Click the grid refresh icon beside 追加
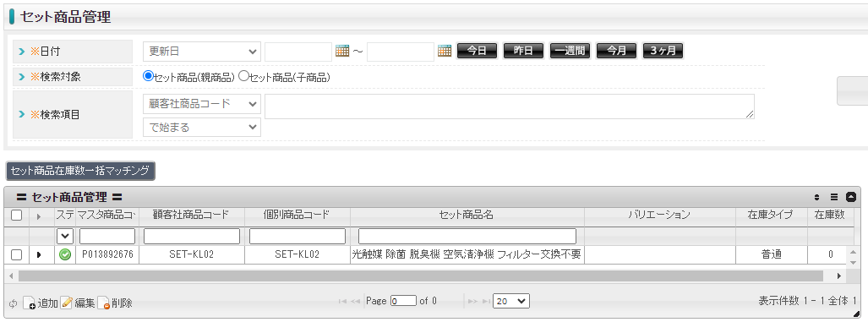Image resolution: width=868 pixels, height=333 pixels. point(14,303)
